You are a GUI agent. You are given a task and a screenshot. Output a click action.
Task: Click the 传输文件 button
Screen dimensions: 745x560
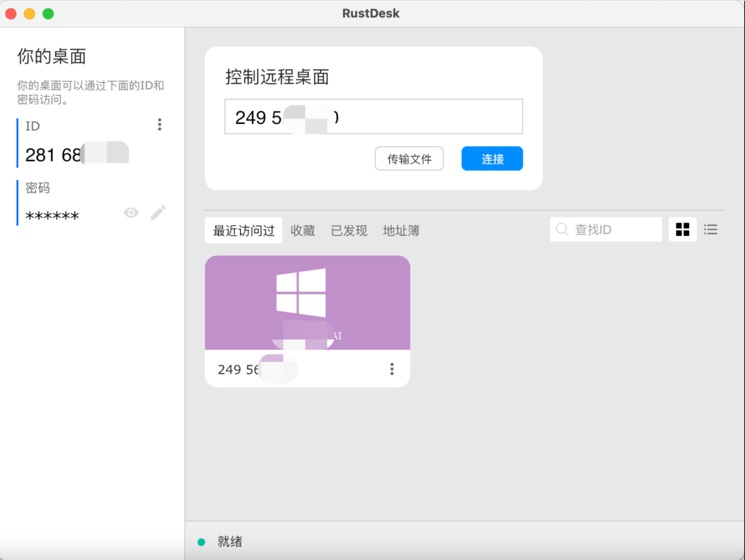[409, 159]
